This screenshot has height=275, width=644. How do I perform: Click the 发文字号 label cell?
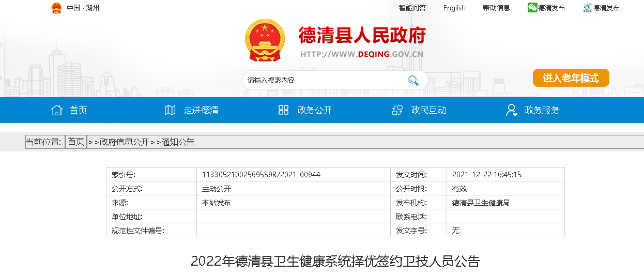click(x=419, y=231)
